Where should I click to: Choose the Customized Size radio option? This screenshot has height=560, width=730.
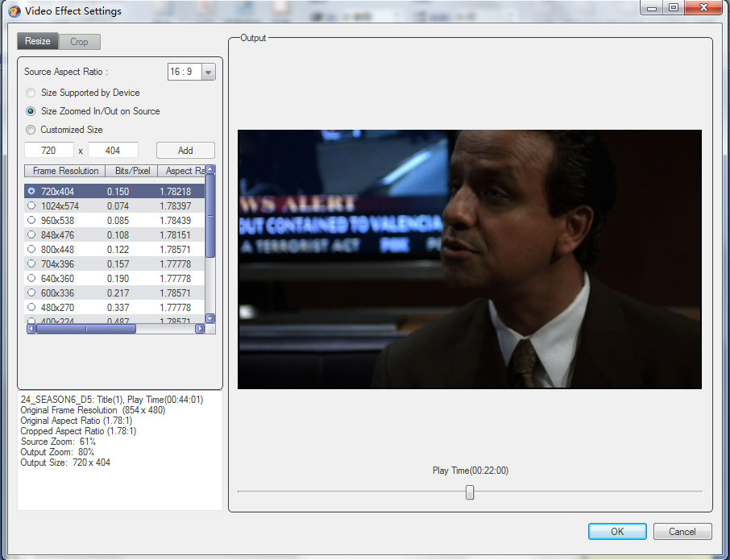31,130
